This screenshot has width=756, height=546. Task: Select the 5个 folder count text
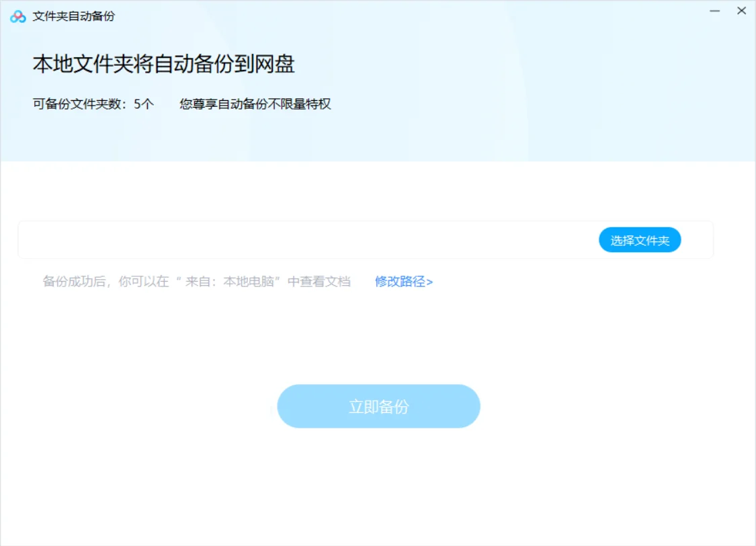click(x=144, y=104)
